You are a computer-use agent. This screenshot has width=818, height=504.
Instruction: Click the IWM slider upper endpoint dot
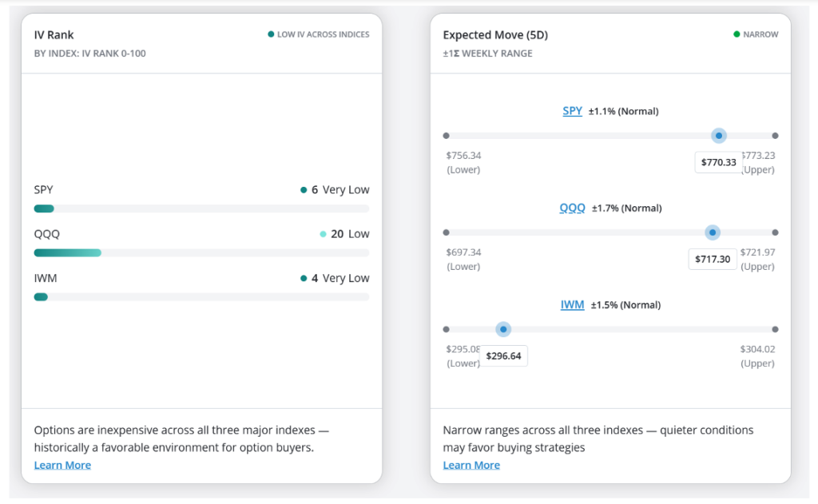click(775, 329)
